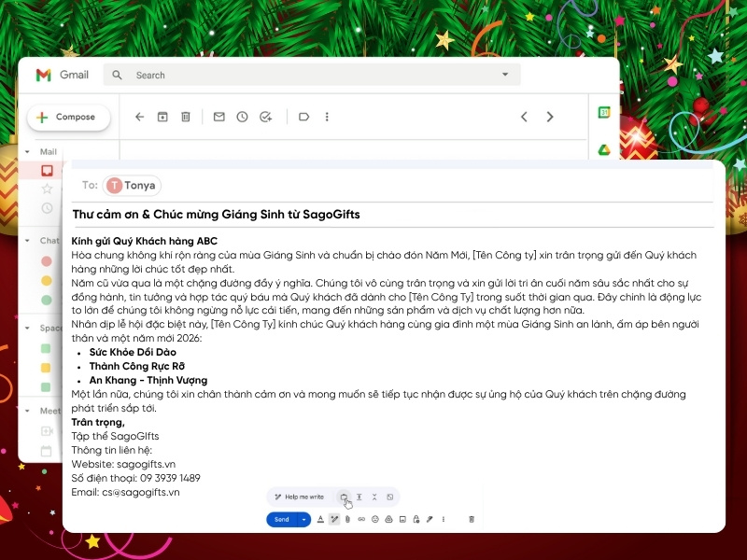Insert files using Google Drive icon
This screenshot has height=560, width=747.
click(388, 519)
